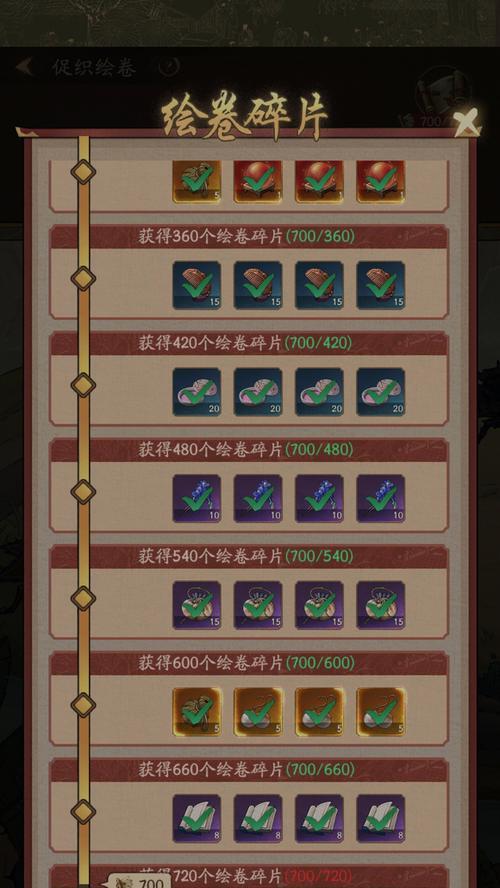Select second book reward in 660 row
The image size is (500, 888).
tap(258, 818)
